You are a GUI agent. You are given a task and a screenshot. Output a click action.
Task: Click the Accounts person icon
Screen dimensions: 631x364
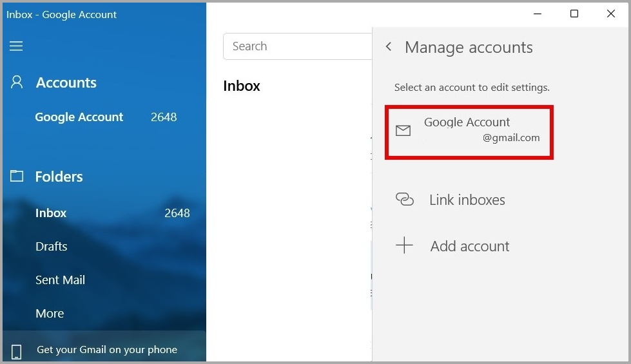(17, 82)
